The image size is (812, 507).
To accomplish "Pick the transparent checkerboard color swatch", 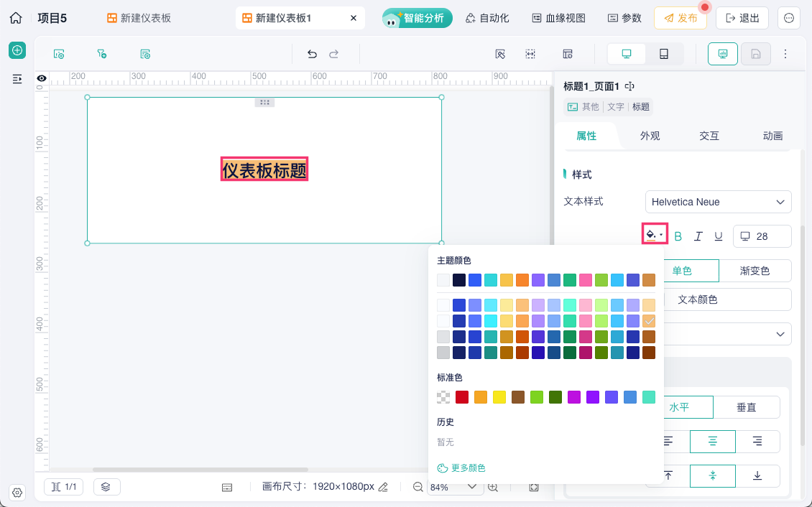I will tap(443, 397).
